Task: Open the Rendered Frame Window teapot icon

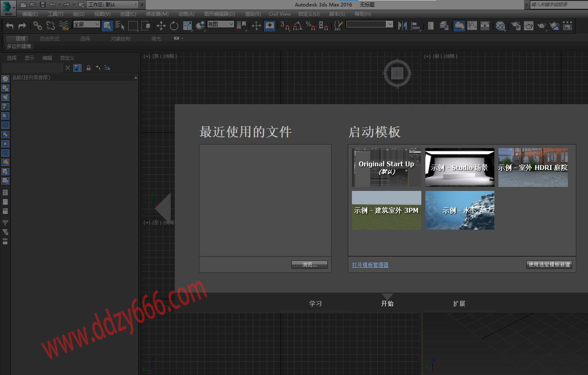Action: [x=529, y=26]
